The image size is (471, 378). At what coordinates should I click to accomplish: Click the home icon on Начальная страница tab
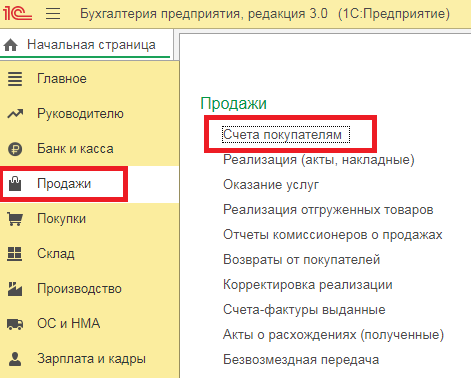coord(10,45)
